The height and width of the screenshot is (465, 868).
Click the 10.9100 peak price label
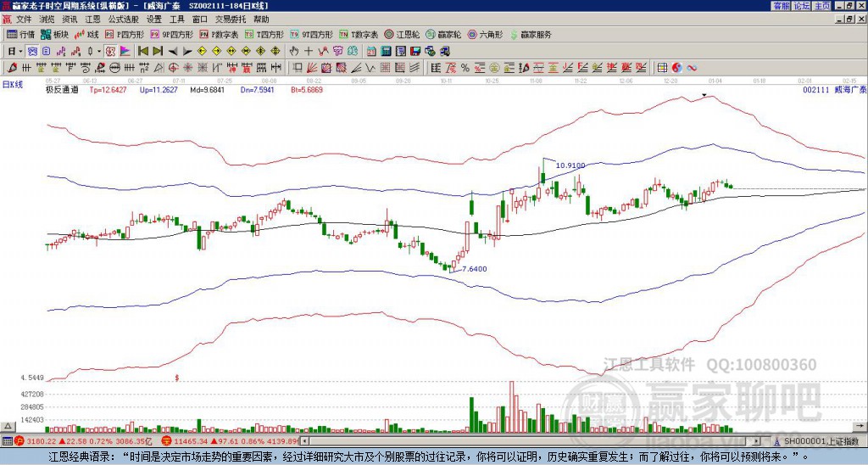(569, 165)
